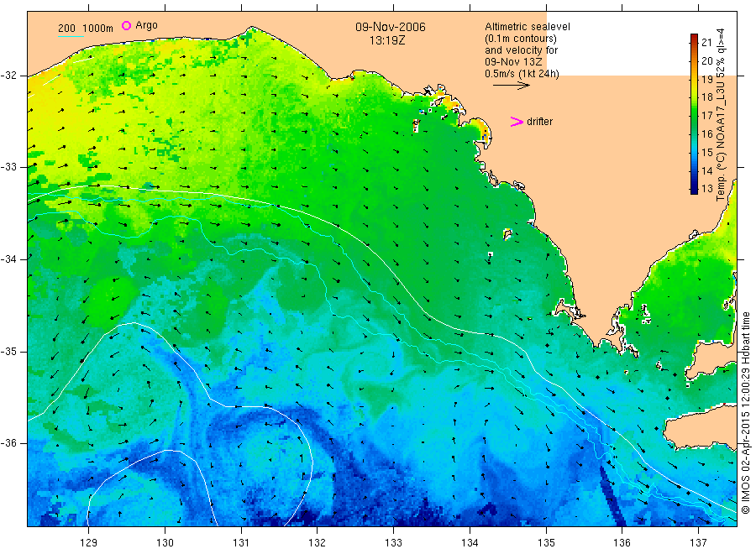Screen dimensions: 756x554
Task: Click the magenta Argo circle legend marker
Action: 126,25
